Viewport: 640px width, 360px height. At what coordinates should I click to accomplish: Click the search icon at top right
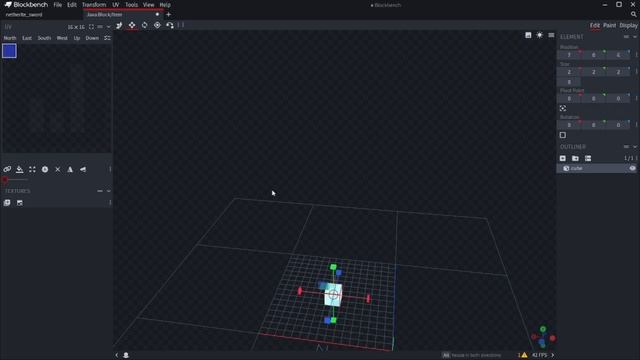coord(633,14)
